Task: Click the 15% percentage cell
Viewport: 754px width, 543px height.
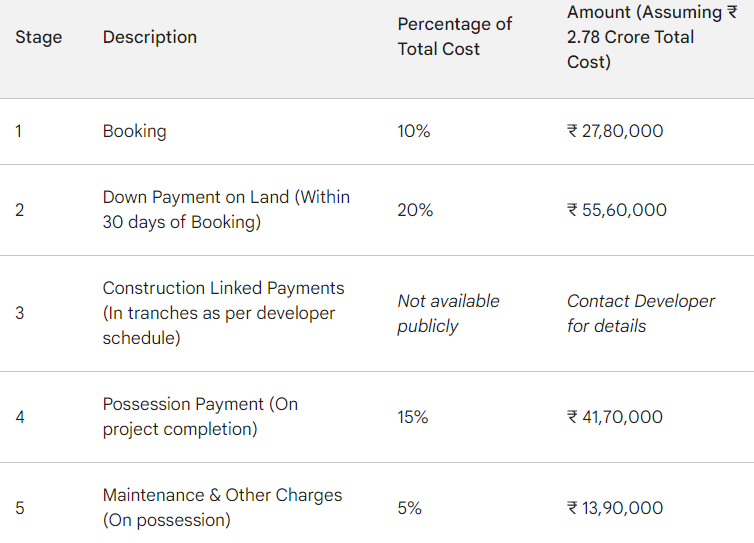Action: 413,417
